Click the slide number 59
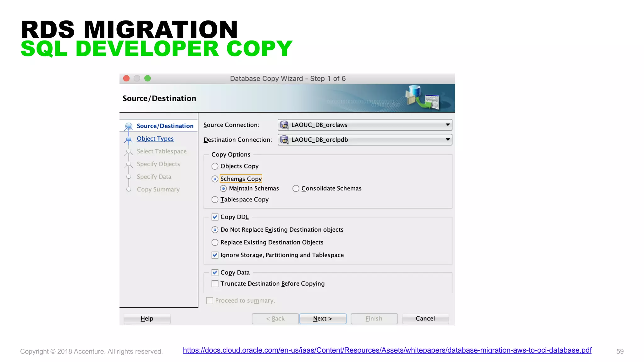 [x=620, y=351]
